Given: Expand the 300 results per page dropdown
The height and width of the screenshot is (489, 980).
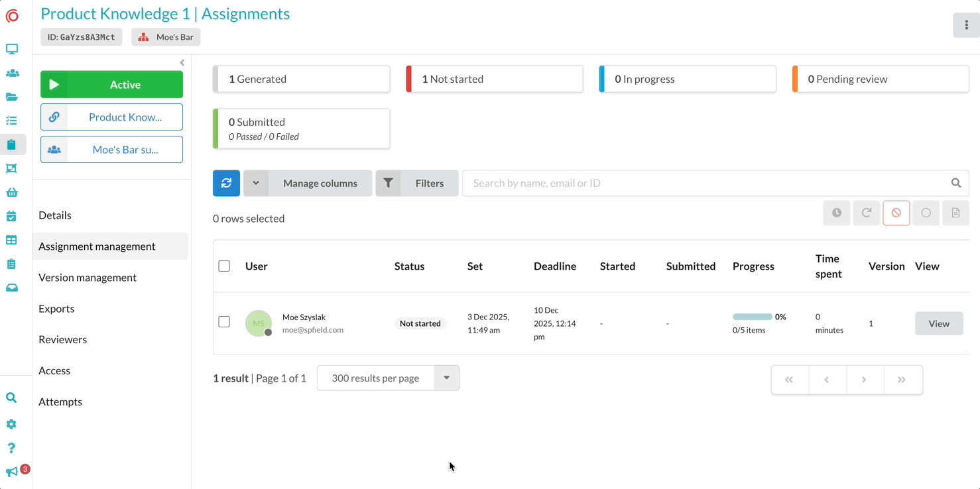Looking at the screenshot, I should (x=446, y=378).
